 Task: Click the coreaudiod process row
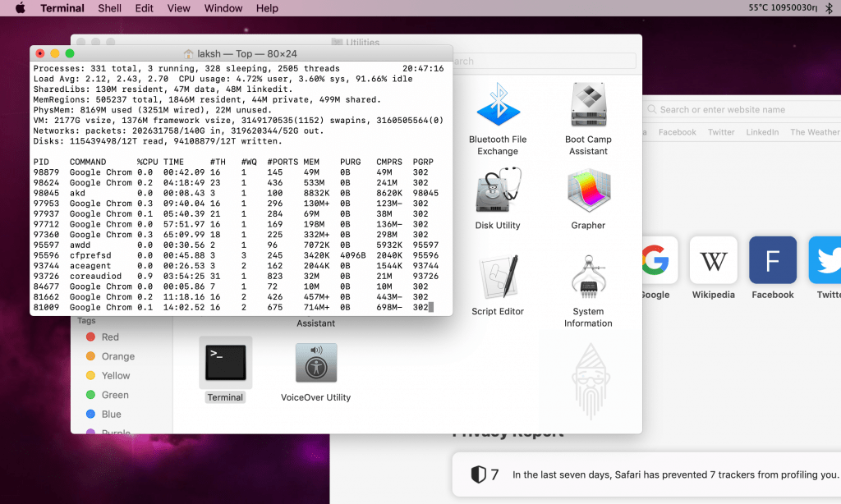click(236, 276)
